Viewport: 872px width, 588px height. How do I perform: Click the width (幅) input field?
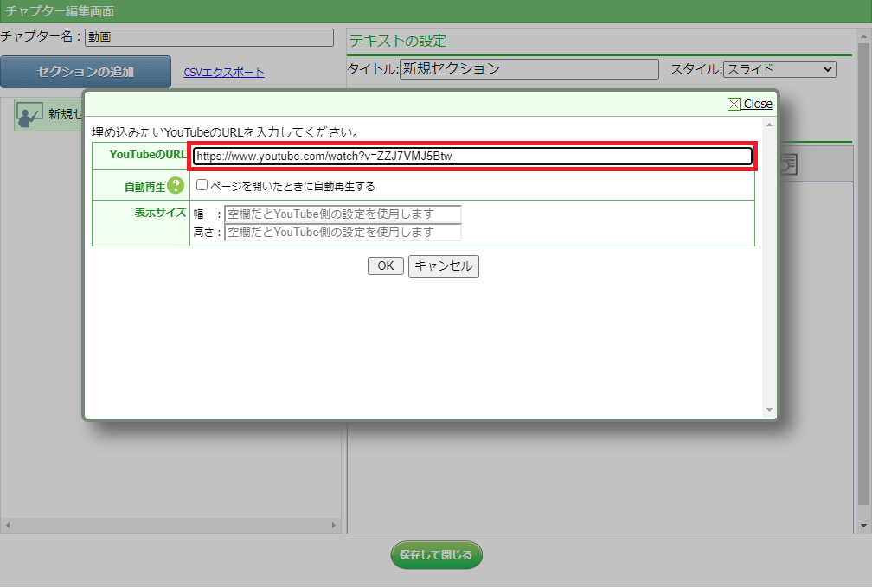[343, 214]
